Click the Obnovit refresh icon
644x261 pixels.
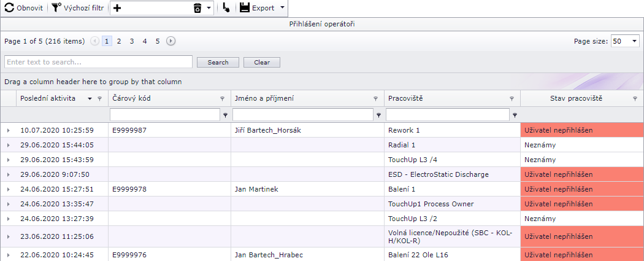pos(9,8)
